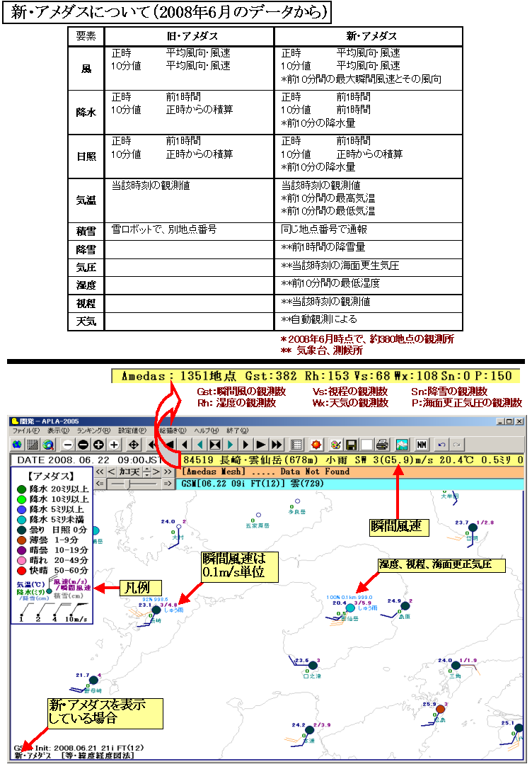This screenshot has height=769, width=532.
Task: Click the yellow 84519 長崎・雲仙岳 info bar
Action: 352,460
